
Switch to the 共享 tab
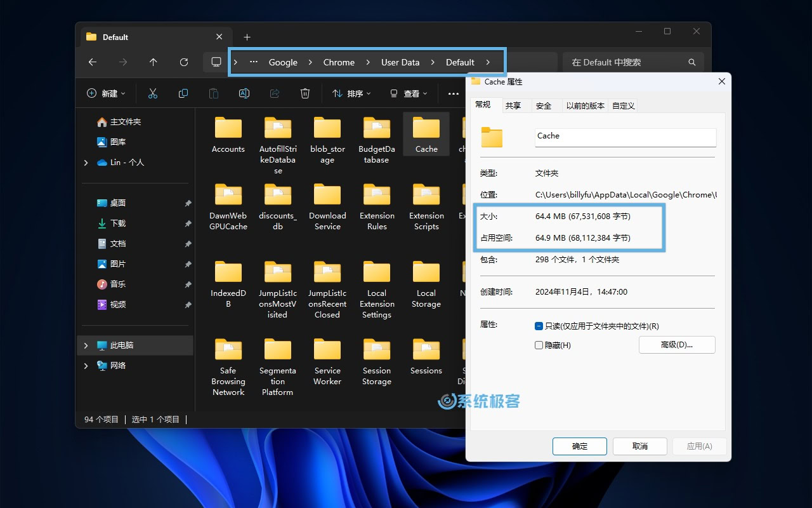coord(513,106)
